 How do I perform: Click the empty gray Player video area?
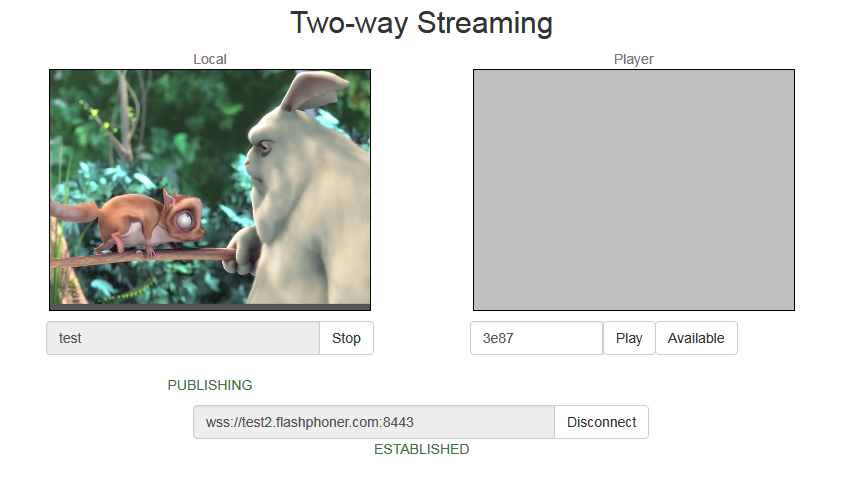pos(634,190)
